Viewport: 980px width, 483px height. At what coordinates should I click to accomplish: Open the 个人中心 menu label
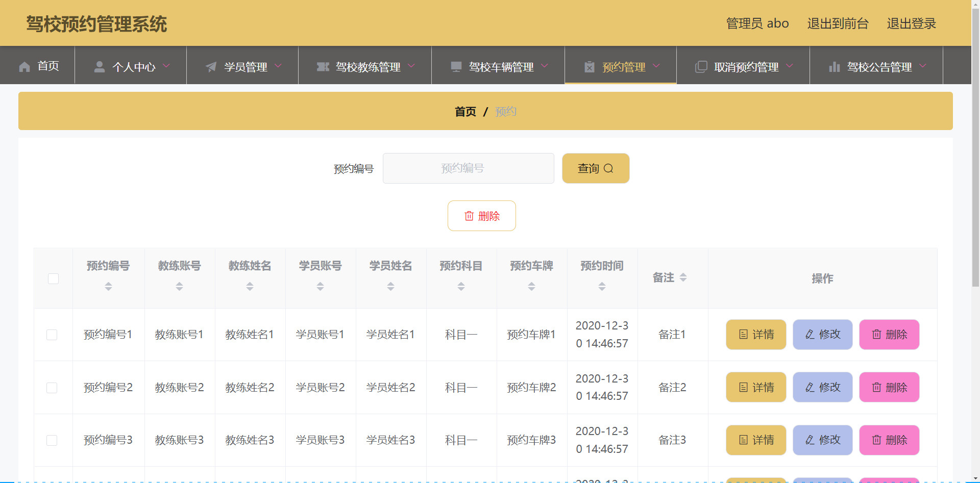tap(134, 67)
